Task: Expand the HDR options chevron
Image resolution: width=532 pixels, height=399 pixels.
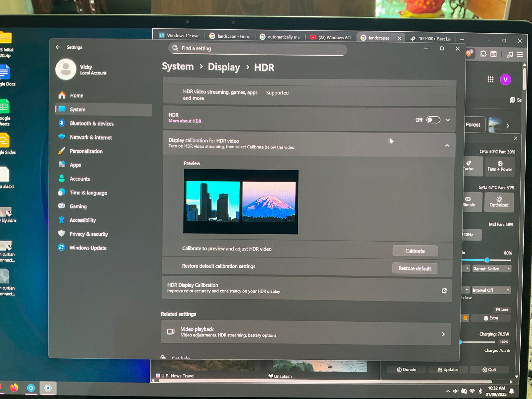Action: 448,120
